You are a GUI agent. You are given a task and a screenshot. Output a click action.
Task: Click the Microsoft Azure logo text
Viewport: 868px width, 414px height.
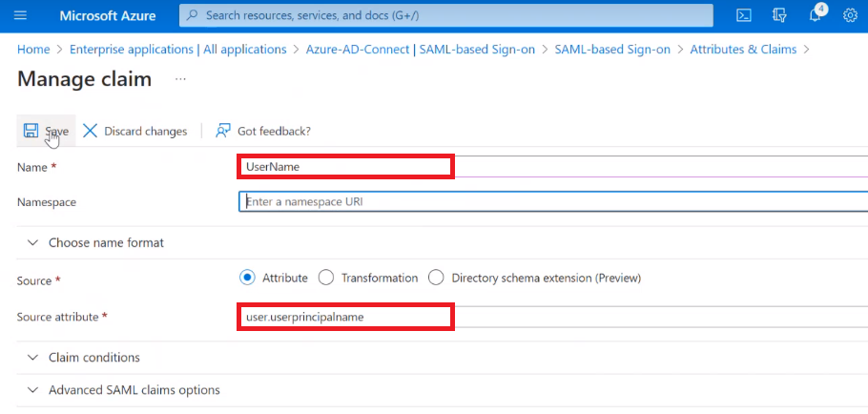pos(108,15)
